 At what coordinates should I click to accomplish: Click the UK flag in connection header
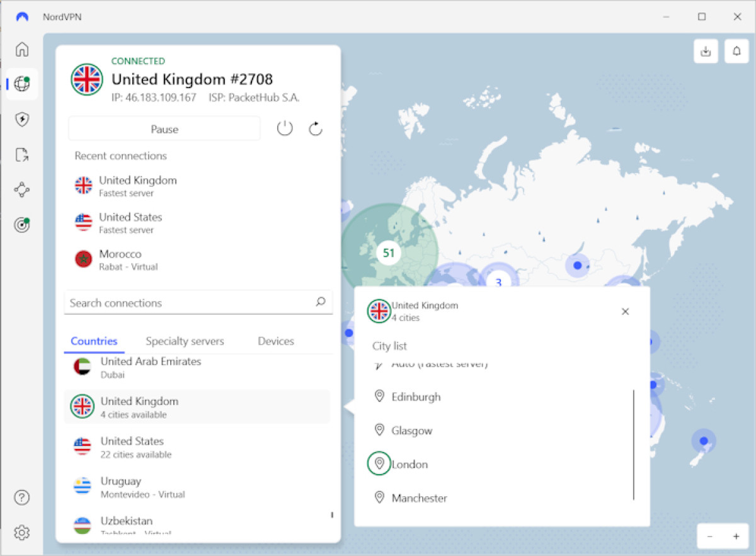(x=87, y=79)
